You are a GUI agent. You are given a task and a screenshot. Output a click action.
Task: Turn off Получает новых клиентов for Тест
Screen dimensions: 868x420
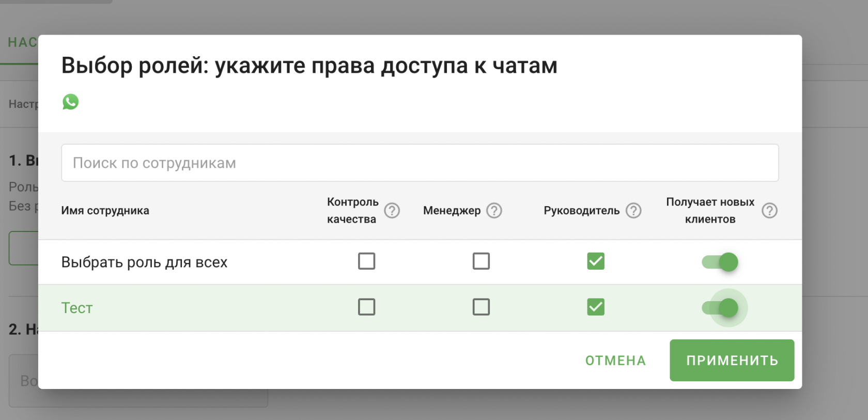coord(720,308)
